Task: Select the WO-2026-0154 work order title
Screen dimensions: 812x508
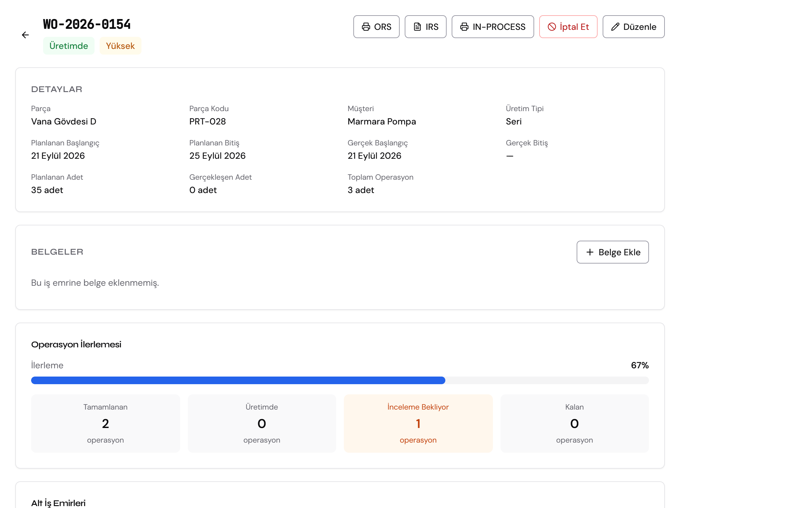Action: pyautogui.click(x=87, y=24)
